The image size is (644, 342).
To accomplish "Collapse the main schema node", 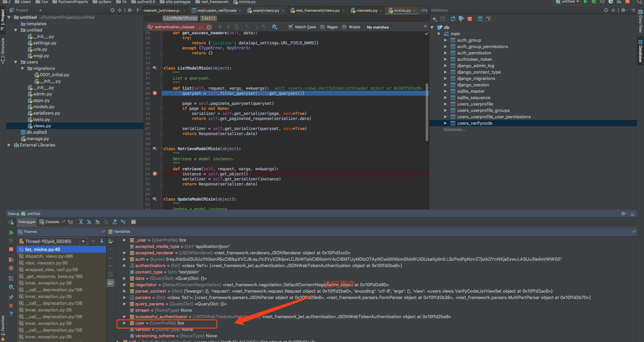I will click(x=439, y=34).
